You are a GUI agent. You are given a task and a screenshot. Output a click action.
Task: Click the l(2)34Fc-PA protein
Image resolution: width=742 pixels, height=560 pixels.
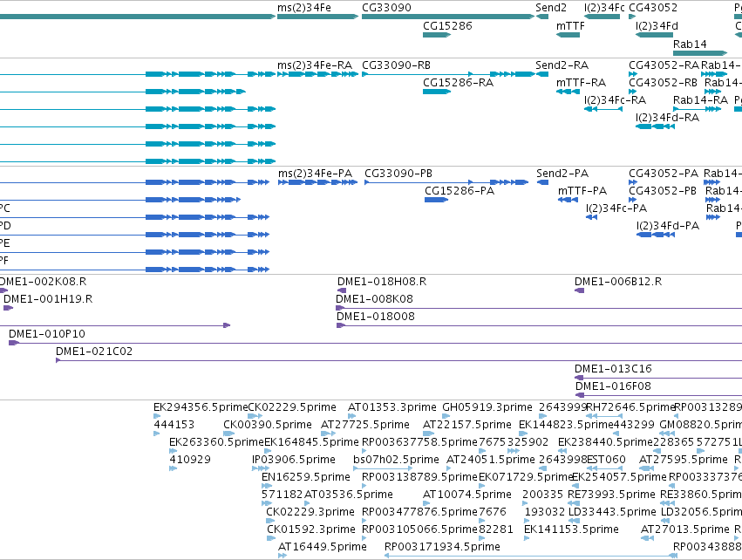[591, 217]
